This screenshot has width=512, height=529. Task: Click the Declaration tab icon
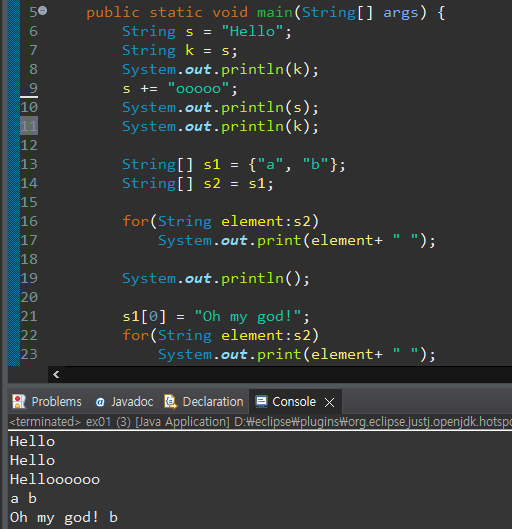click(x=171, y=402)
